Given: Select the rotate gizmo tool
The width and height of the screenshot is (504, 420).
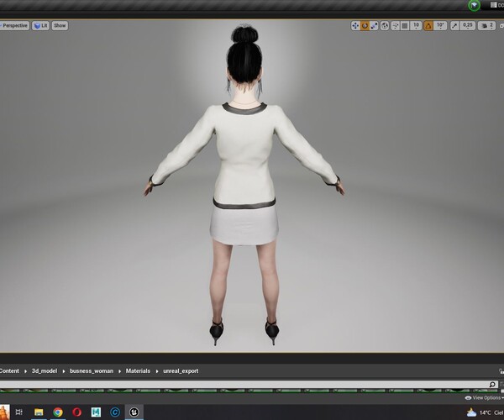Looking at the screenshot, I should [365, 26].
